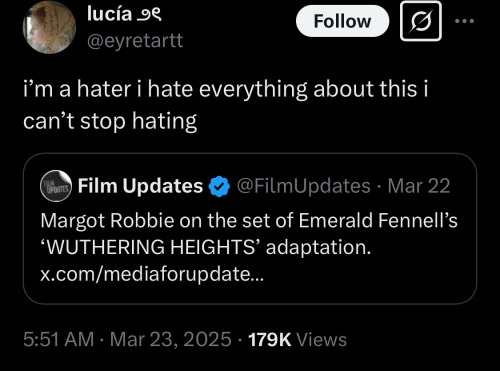This screenshot has width=500, height=371.
Task: Click the Mar 23, 2025 date
Action: 171,339
